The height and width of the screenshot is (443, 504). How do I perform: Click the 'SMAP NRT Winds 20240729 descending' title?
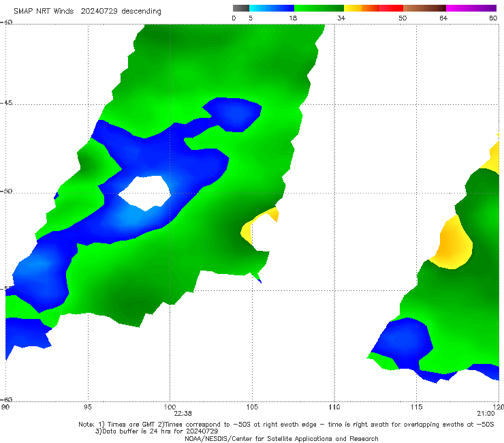pos(87,11)
